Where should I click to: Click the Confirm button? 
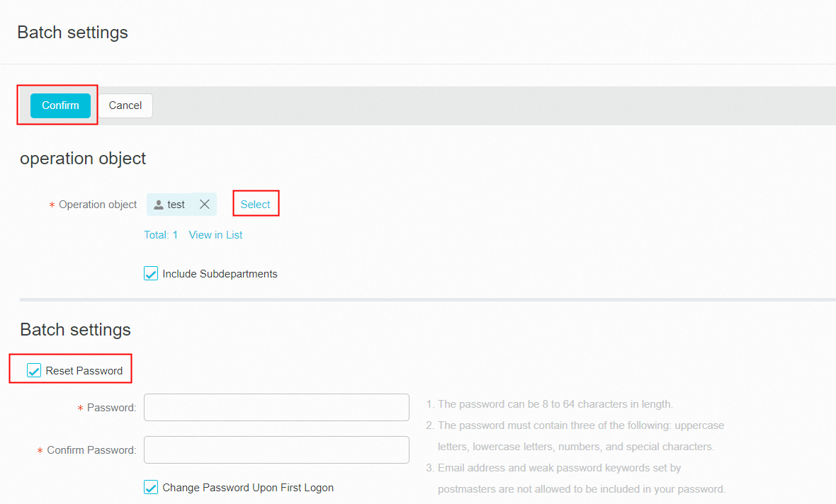point(60,105)
